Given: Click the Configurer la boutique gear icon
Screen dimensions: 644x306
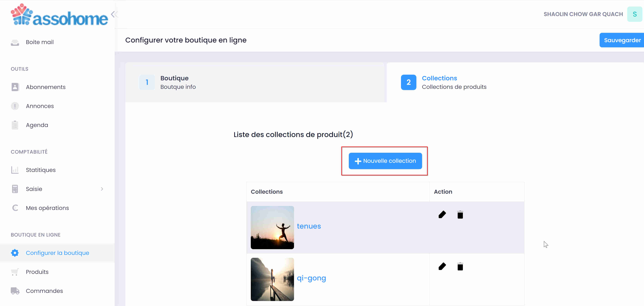Looking at the screenshot, I should 15,253.
